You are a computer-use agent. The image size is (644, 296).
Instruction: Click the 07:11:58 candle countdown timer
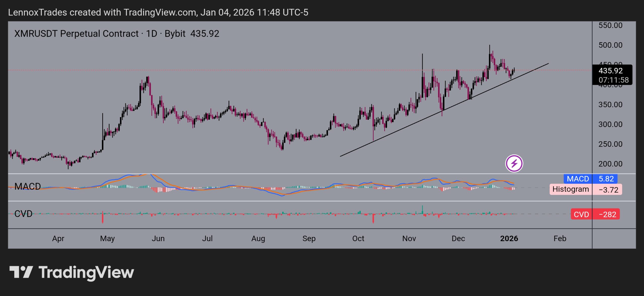(614, 80)
